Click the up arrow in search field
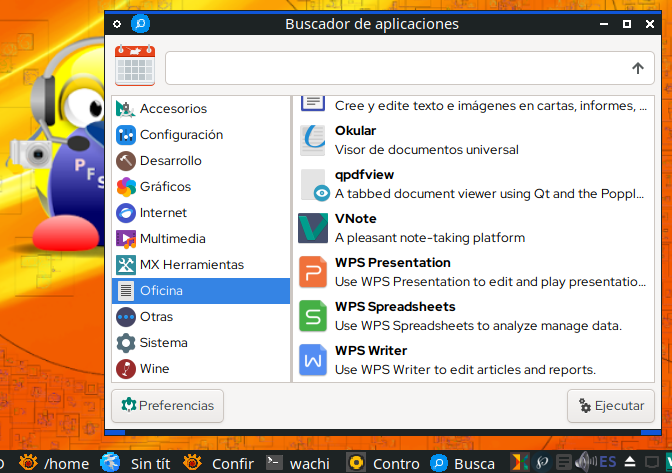The width and height of the screenshot is (672, 473). pyautogui.click(x=638, y=68)
